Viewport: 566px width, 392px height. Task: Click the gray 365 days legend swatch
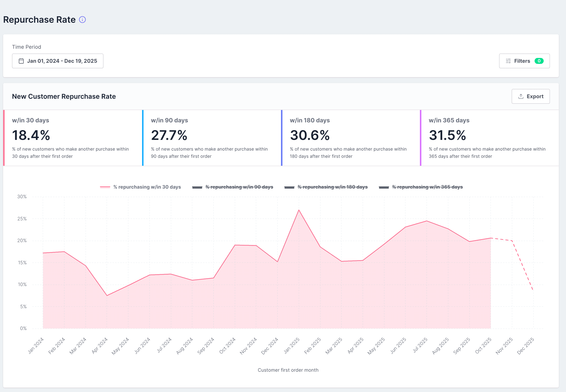[384, 187]
